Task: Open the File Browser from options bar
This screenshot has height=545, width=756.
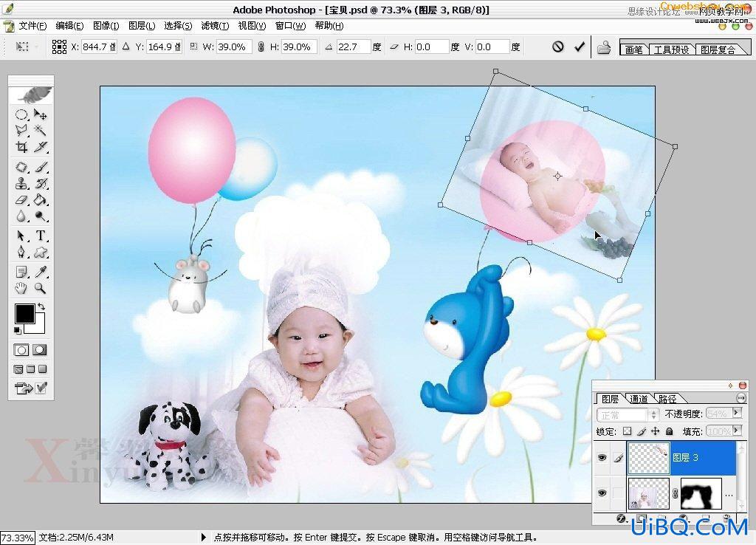Action: click(604, 47)
